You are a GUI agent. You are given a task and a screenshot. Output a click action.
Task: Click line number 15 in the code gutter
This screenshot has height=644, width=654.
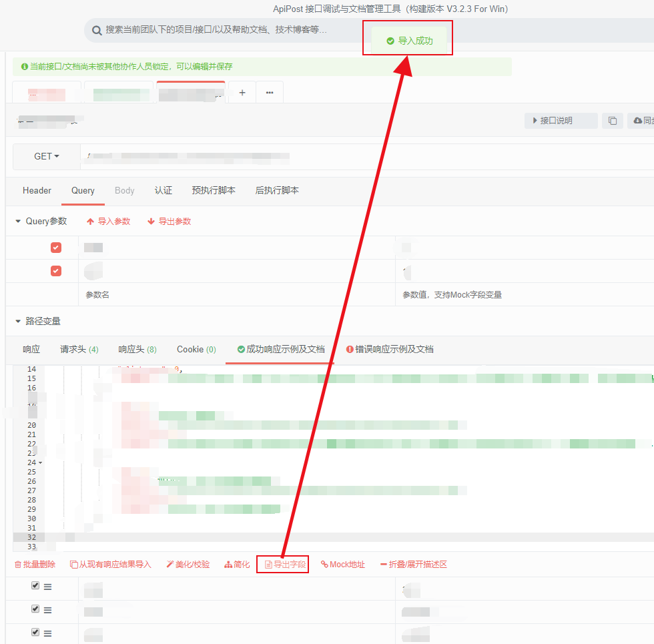tap(32, 379)
